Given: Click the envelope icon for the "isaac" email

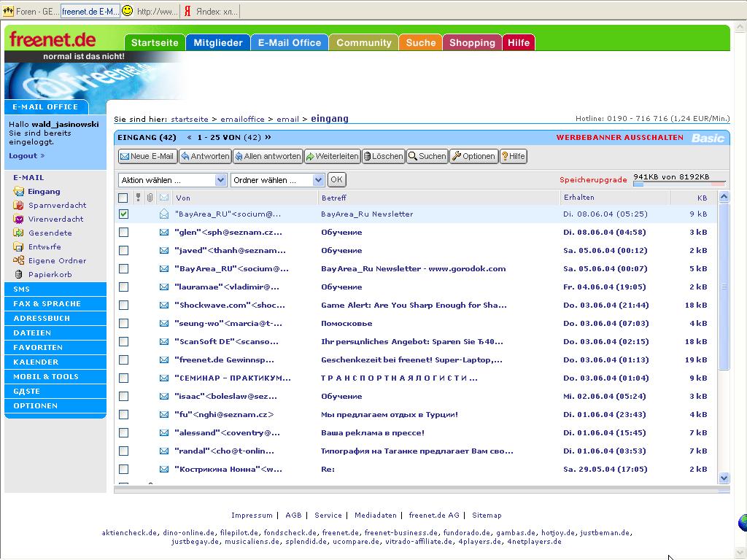Looking at the screenshot, I should click(164, 396).
